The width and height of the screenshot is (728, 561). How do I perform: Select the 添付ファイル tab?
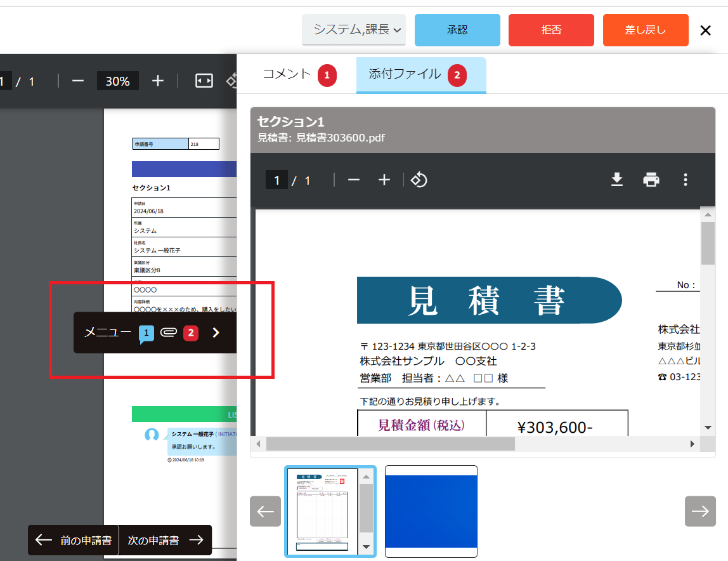click(x=421, y=75)
